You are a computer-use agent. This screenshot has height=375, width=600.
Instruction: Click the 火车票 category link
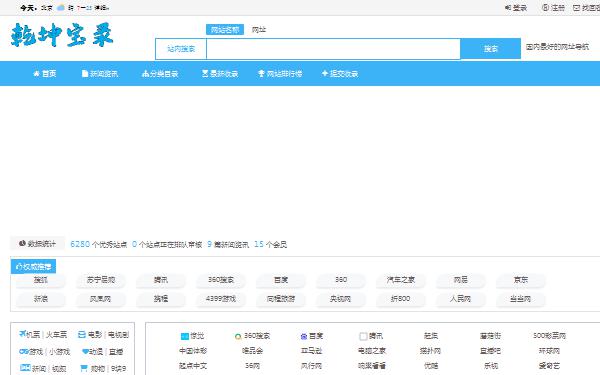tap(56, 335)
